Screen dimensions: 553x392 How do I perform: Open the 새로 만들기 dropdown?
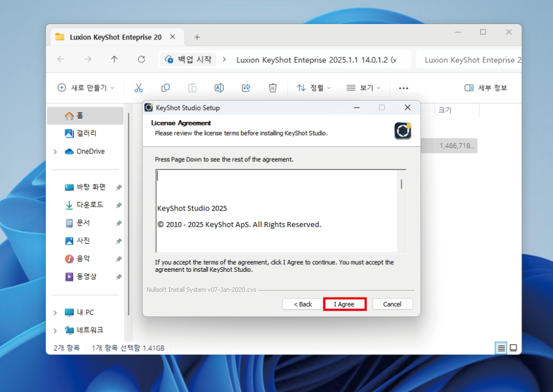click(x=86, y=88)
